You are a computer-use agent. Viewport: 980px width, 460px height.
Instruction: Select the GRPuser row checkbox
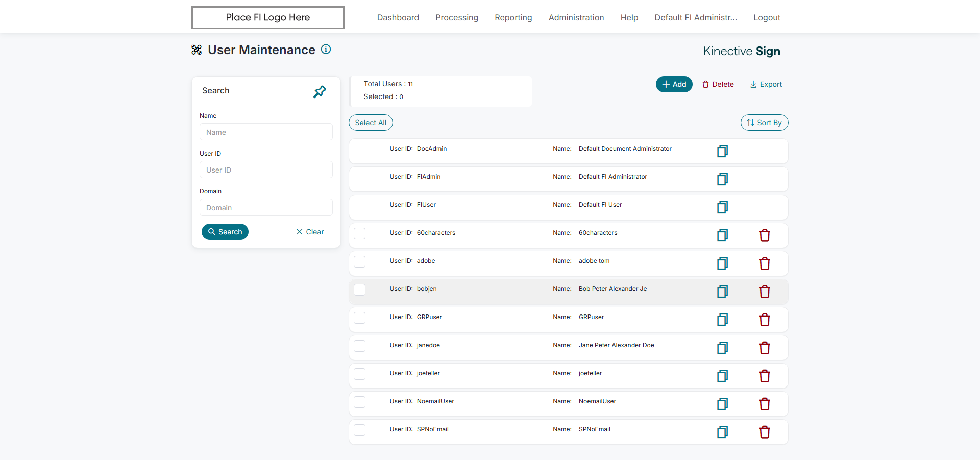360,318
